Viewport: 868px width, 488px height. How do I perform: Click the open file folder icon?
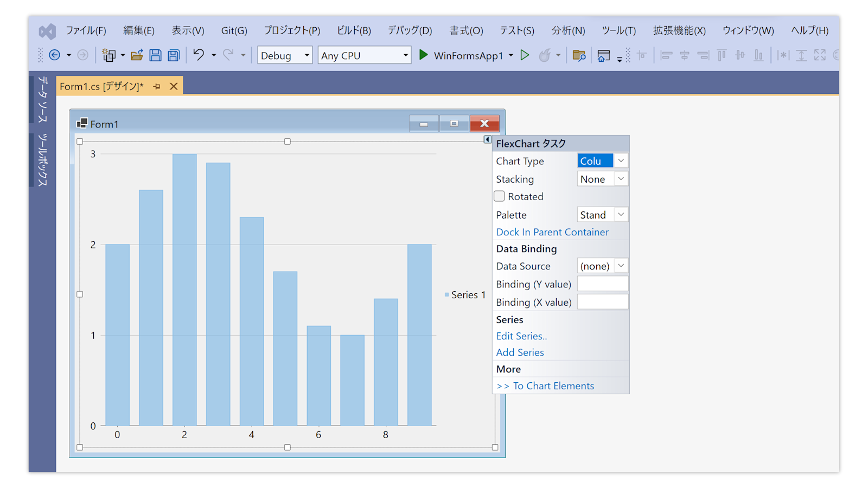coord(137,55)
